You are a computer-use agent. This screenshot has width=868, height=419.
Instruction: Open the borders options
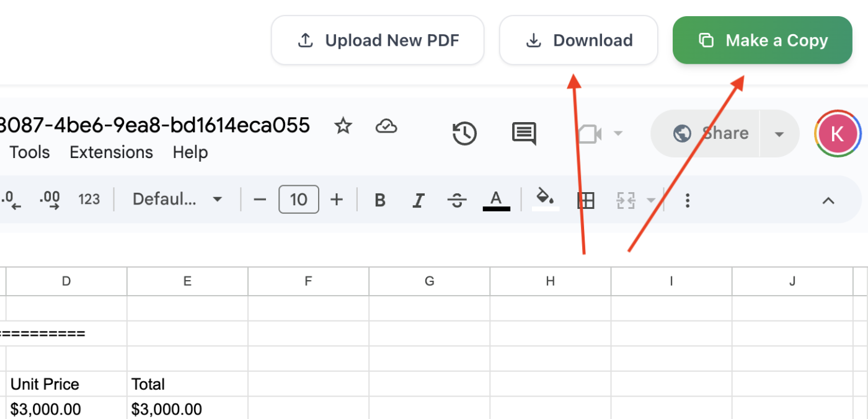point(585,200)
